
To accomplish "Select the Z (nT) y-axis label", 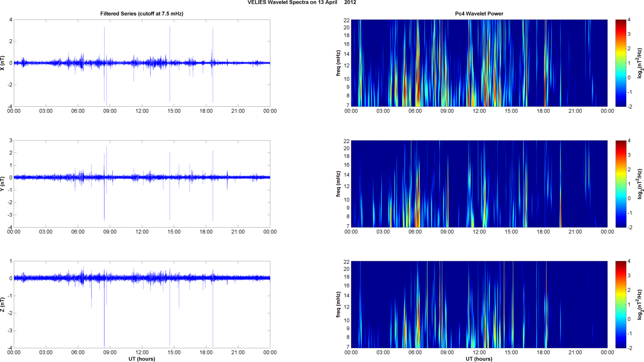I will click(3, 305).
